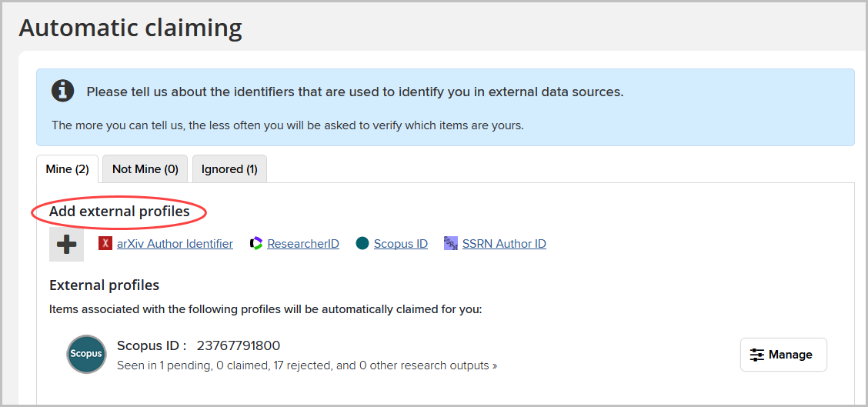Open the Not Mine (0) tab
This screenshot has height=407, width=868.
tap(145, 169)
